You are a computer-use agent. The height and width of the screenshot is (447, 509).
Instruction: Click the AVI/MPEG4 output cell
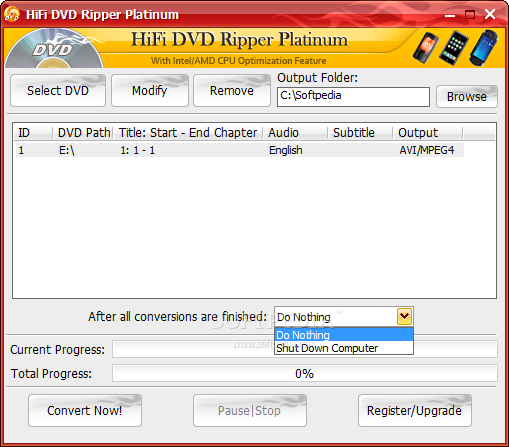coord(427,150)
